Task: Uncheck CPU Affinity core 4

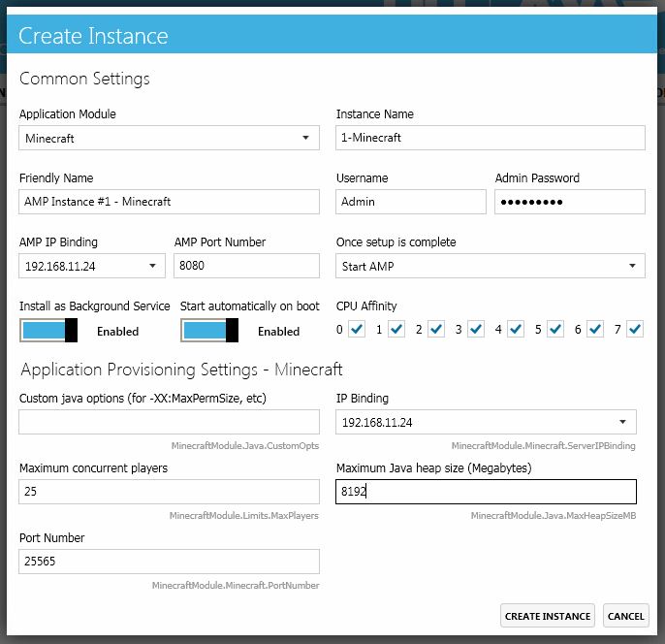Action: [516, 329]
